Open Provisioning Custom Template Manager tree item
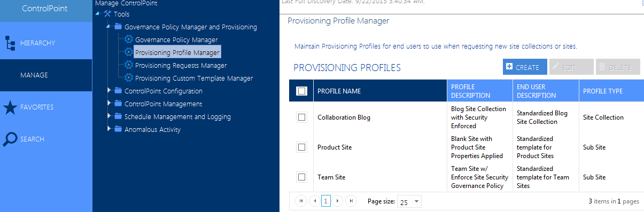 click(194, 78)
